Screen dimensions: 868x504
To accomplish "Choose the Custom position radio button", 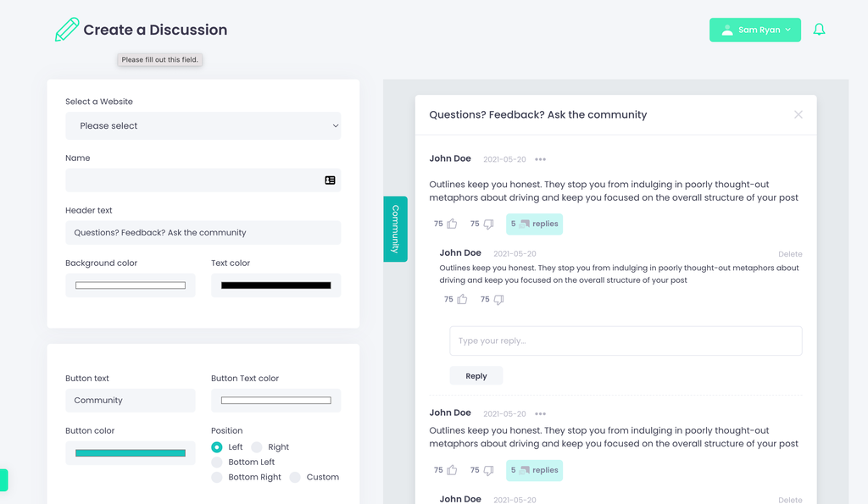I will pos(295,478).
